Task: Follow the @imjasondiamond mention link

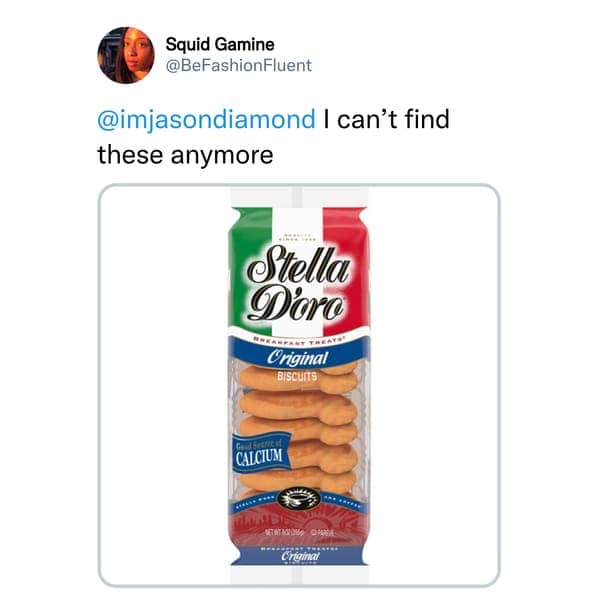Action: [x=206, y=119]
